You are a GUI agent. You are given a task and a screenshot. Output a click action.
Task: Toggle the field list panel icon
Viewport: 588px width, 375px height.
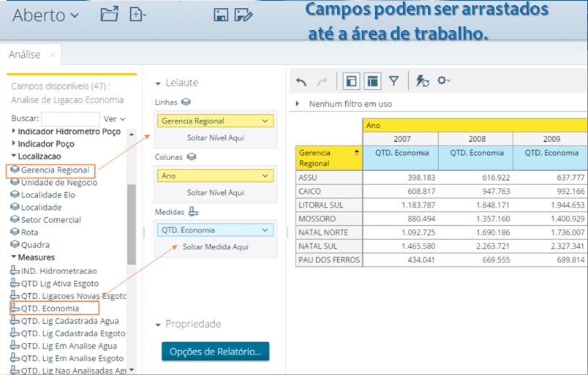click(351, 81)
